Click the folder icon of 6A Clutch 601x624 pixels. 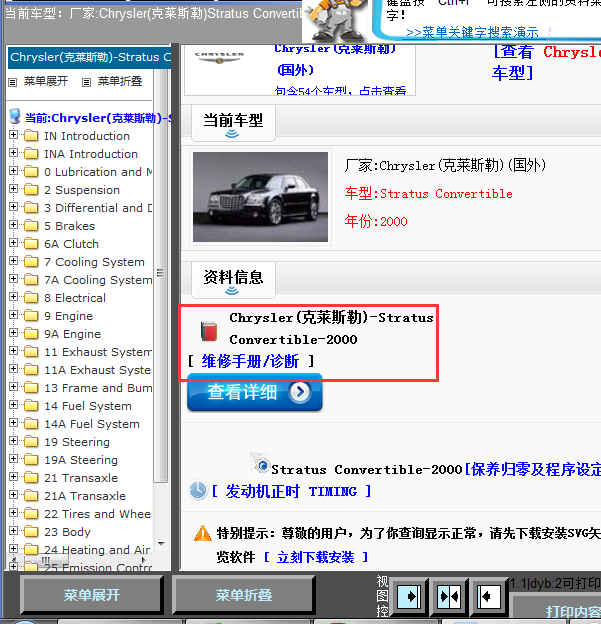[31, 244]
